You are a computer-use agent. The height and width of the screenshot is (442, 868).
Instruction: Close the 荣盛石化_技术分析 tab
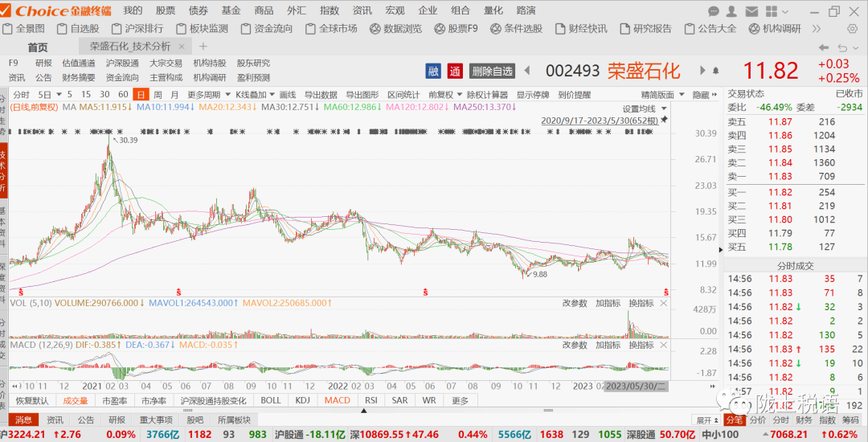click(181, 47)
